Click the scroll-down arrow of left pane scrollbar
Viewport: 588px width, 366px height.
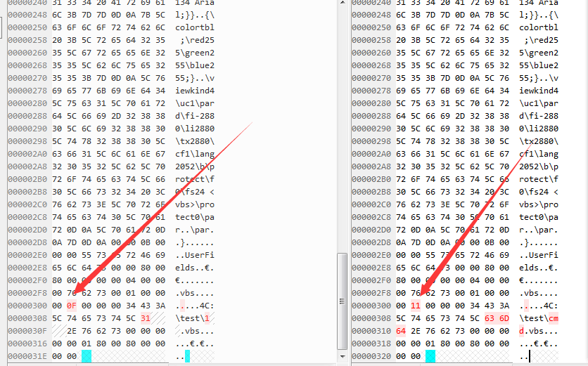[x=342, y=356]
